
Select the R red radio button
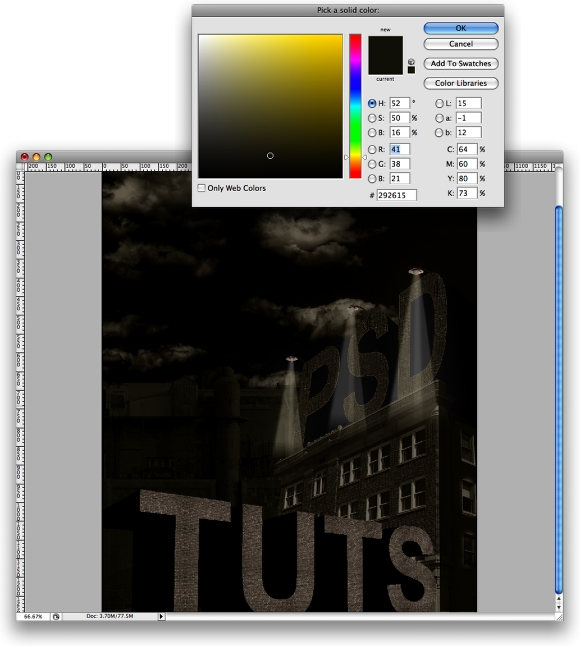pos(372,149)
